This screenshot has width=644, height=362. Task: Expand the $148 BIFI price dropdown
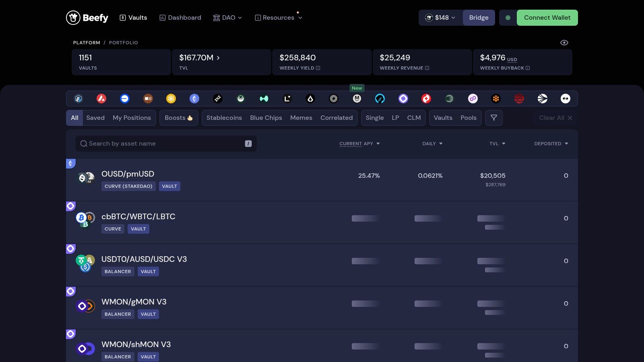441,18
